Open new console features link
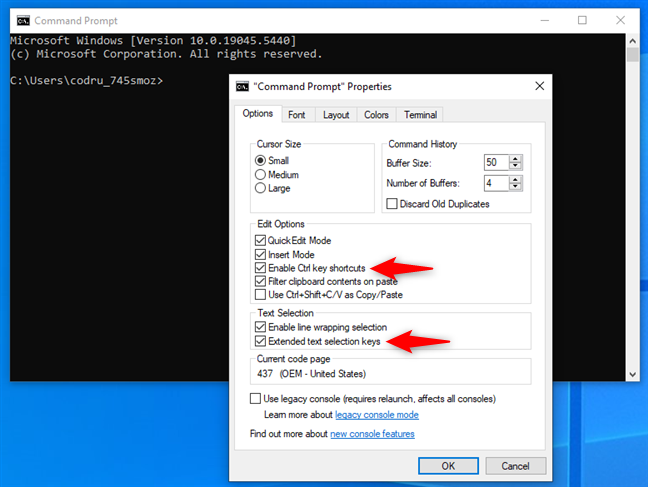 tap(372, 434)
